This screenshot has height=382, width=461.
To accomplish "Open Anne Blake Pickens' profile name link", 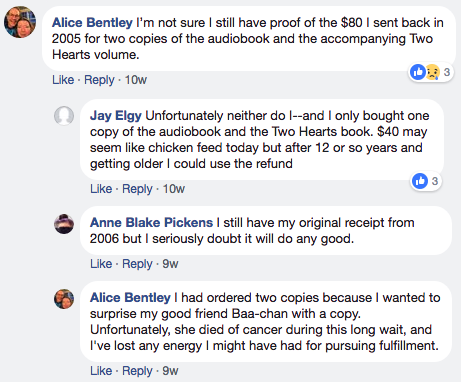I will click(x=151, y=223).
